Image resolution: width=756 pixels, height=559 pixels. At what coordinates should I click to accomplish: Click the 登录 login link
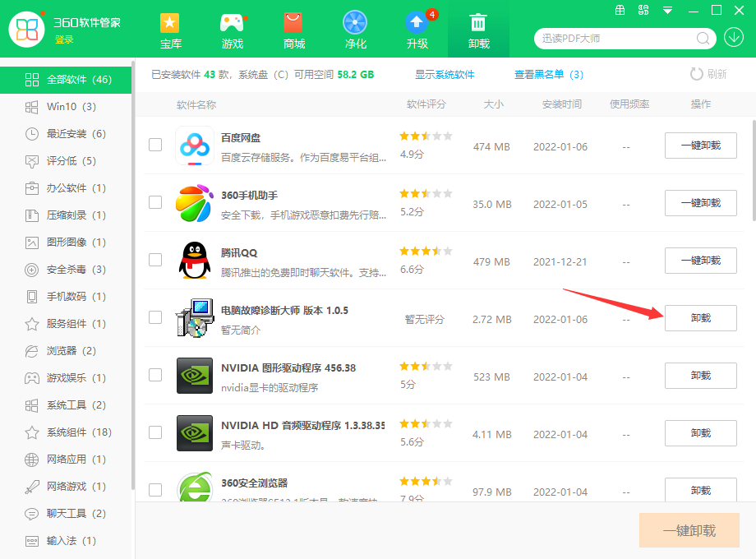pos(64,39)
